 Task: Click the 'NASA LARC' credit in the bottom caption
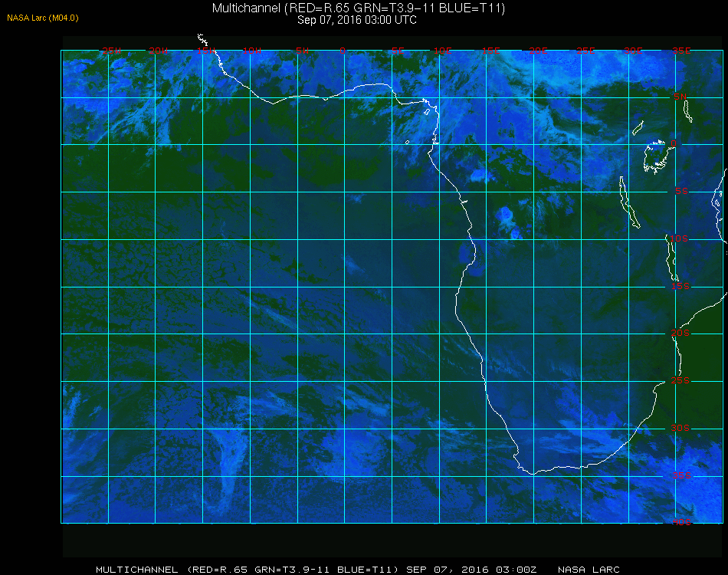click(589, 570)
